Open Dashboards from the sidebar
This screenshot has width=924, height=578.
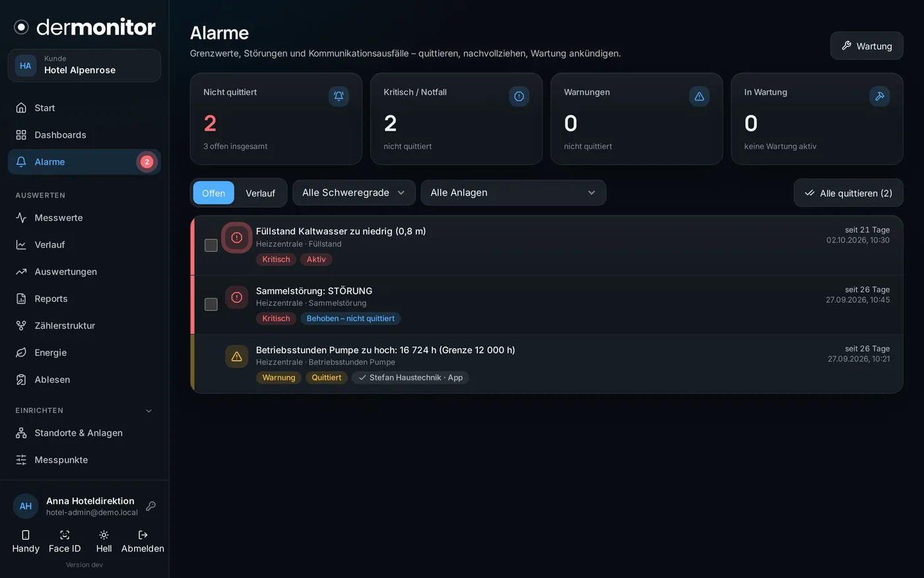pyautogui.click(x=84, y=135)
